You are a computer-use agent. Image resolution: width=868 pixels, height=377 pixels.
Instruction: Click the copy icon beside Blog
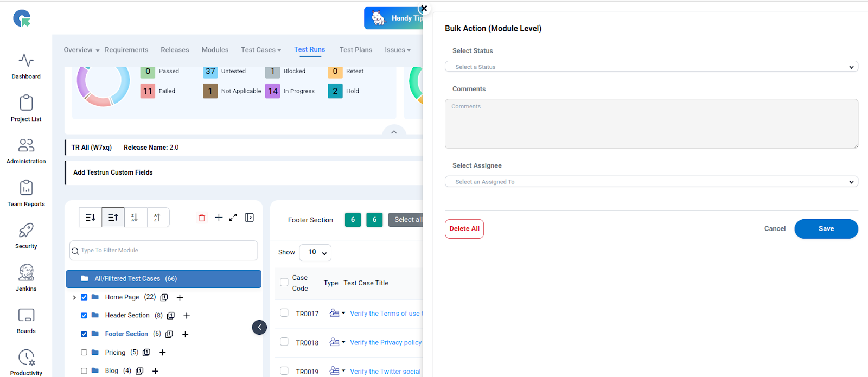coord(139,371)
